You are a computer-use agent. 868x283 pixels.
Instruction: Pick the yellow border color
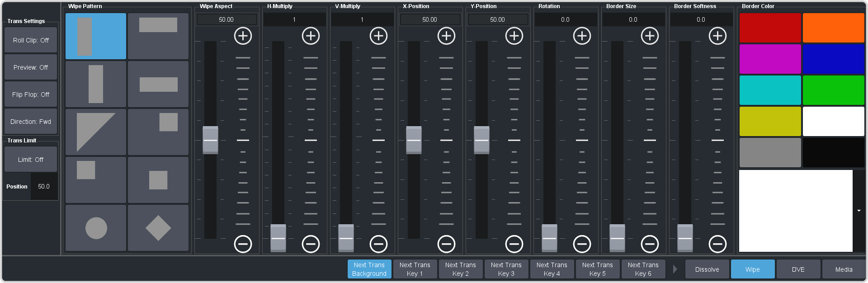click(x=770, y=121)
